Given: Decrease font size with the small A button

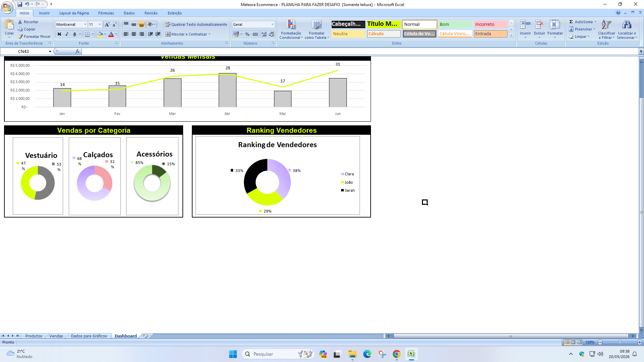Looking at the screenshot, I should (114, 24).
